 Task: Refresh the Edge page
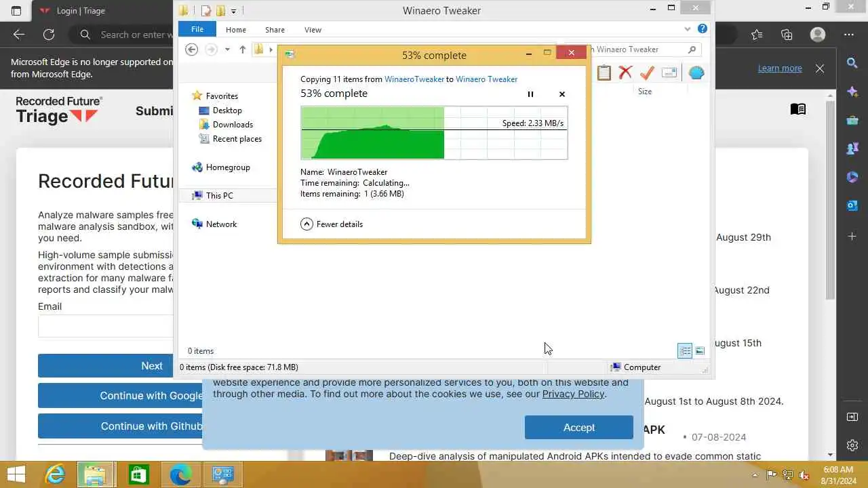coord(49,35)
